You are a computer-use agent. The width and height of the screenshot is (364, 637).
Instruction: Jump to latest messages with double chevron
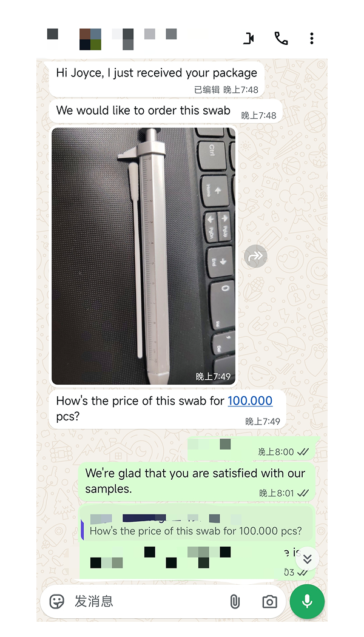point(307,559)
